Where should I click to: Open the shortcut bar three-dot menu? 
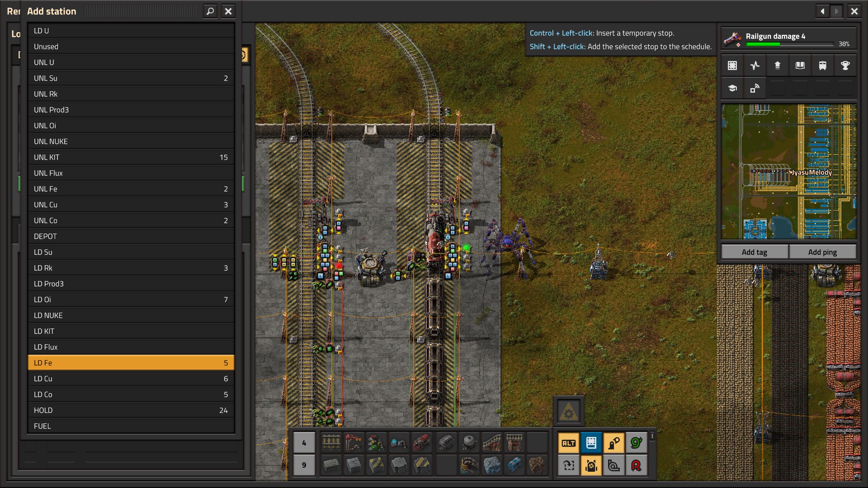click(x=652, y=436)
